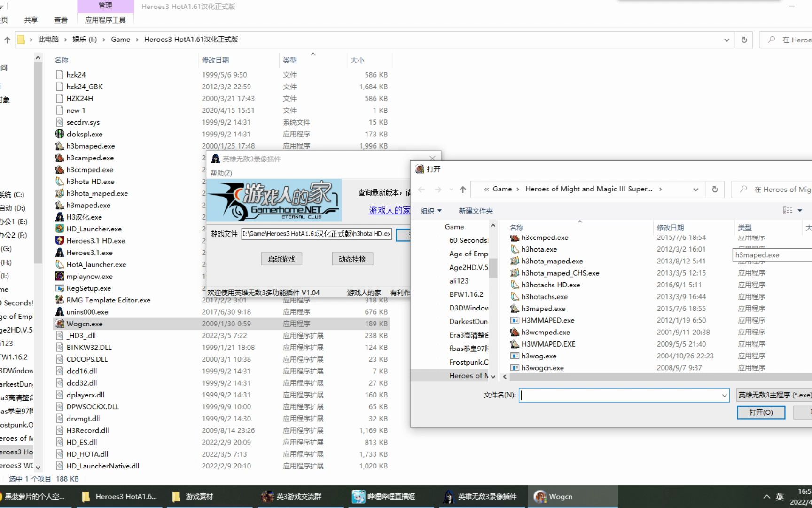Select the Heroes3.1 HD.exe file icon
812x508 pixels.
tap(60, 240)
